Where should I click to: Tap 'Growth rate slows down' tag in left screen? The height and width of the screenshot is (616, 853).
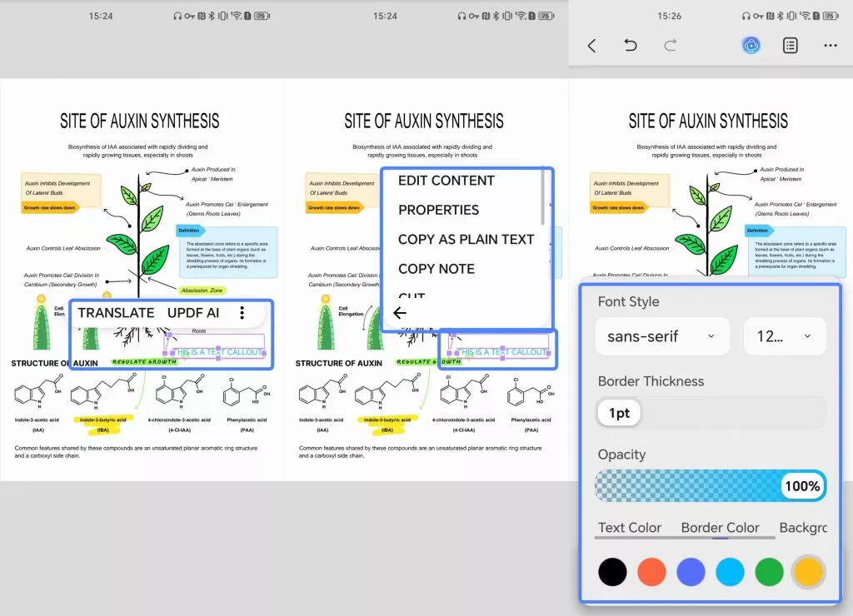click(x=50, y=207)
